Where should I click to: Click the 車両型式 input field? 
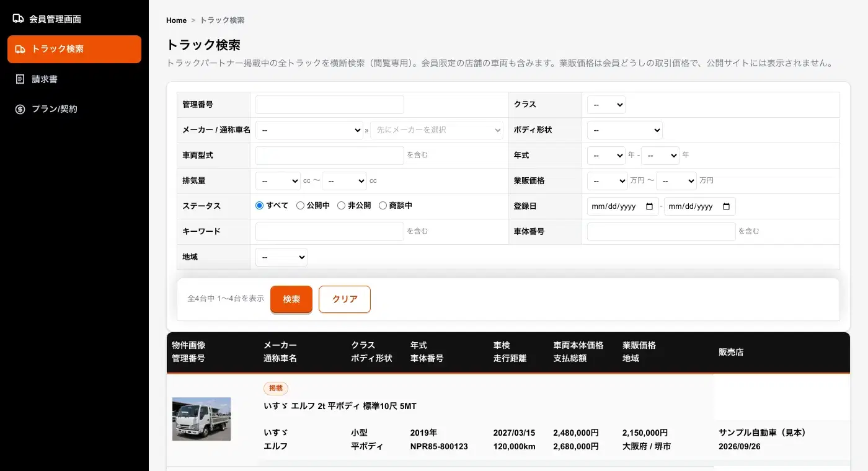(330, 155)
